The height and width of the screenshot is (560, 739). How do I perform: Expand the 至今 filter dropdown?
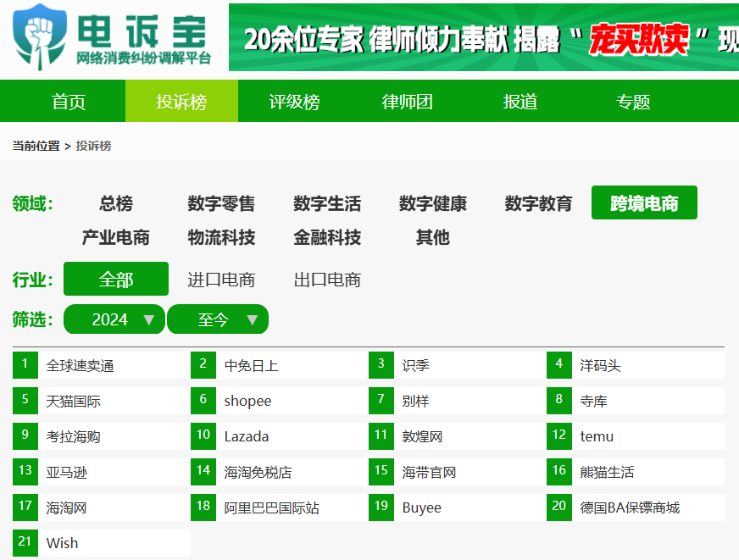tap(218, 319)
